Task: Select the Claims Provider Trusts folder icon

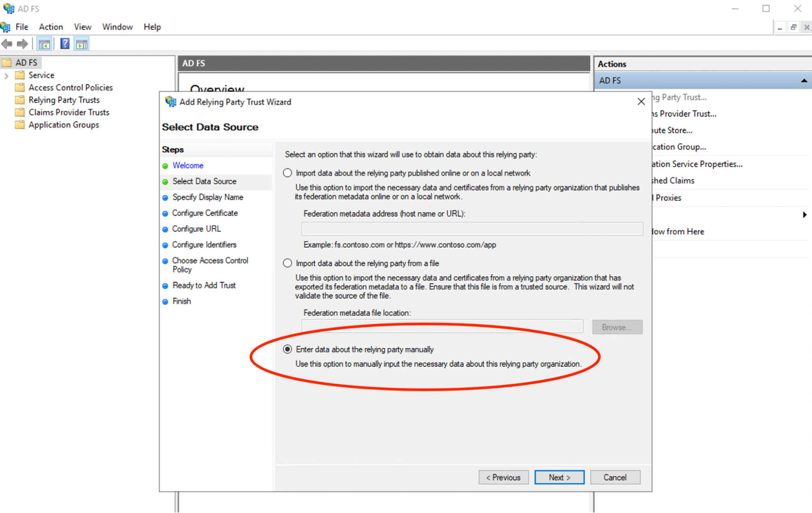Action: click(19, 113)
